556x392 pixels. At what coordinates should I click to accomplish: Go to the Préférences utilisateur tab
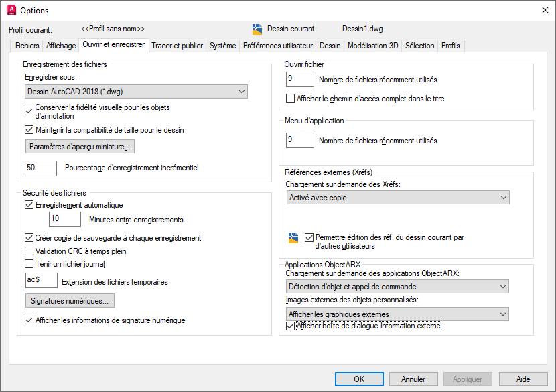pyautogui.click(x=277, y=46)
